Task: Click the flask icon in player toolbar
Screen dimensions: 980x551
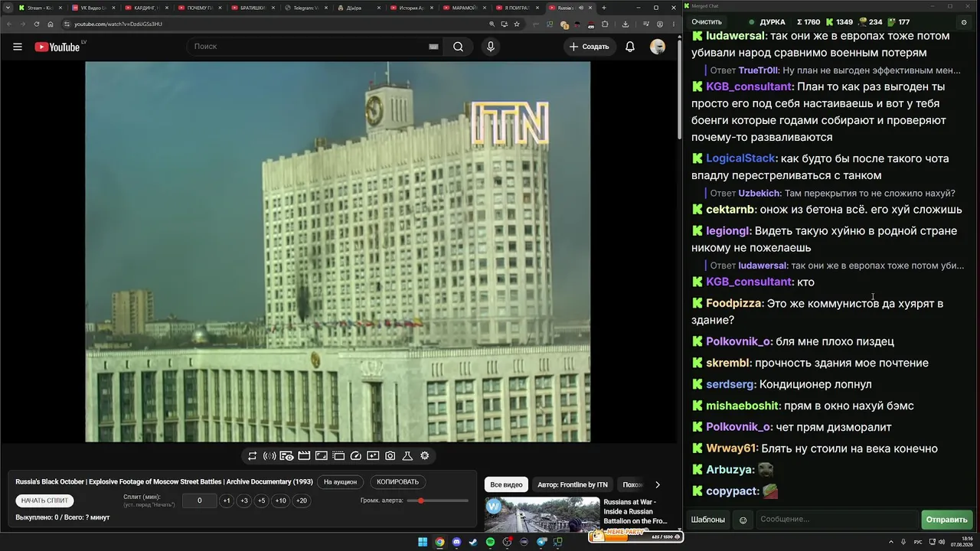Action: 407,456
